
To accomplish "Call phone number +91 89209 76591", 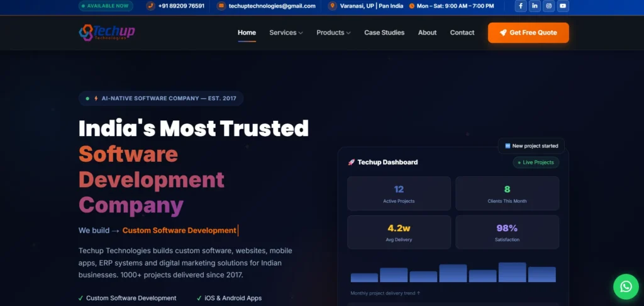I will pos(181,6).
